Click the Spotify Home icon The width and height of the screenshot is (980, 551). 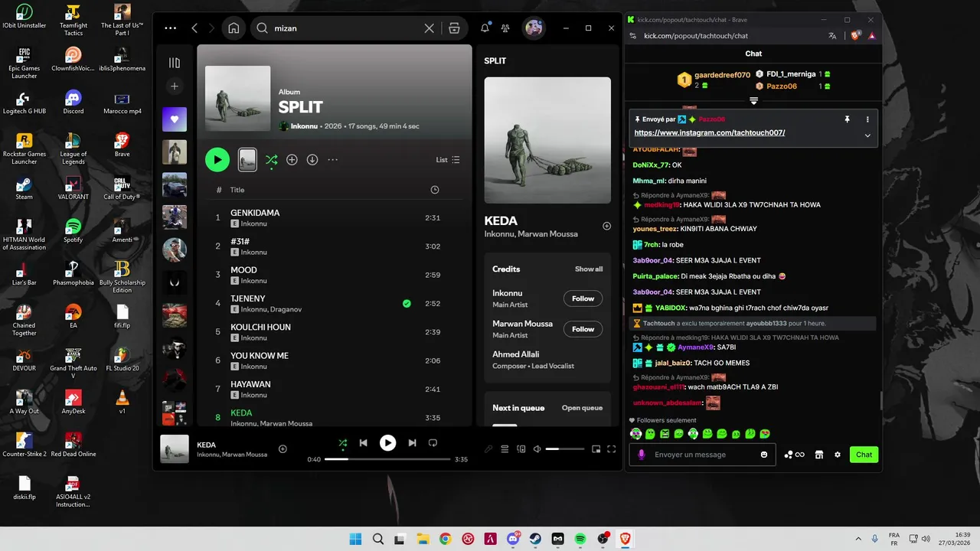(234, 28)
